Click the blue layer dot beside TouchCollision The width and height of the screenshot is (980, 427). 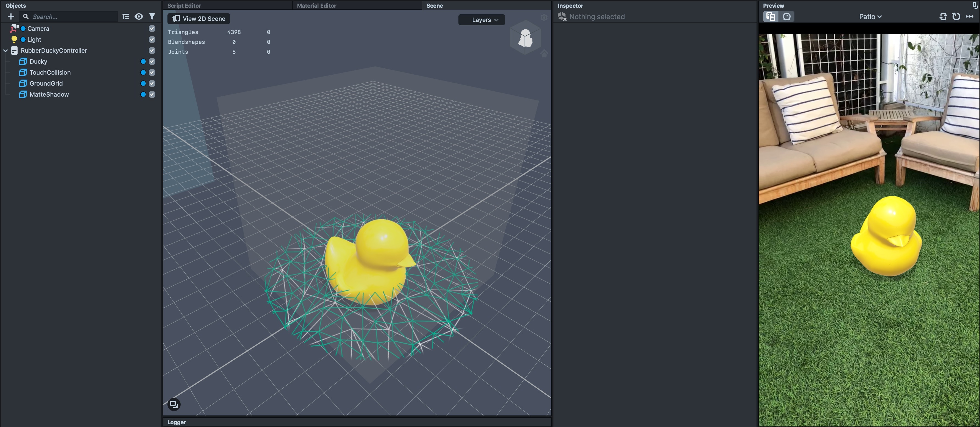[143, 73]
